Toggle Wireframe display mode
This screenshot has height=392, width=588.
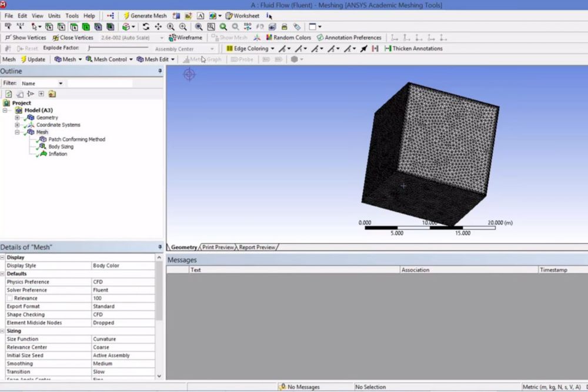coord(185,38)
